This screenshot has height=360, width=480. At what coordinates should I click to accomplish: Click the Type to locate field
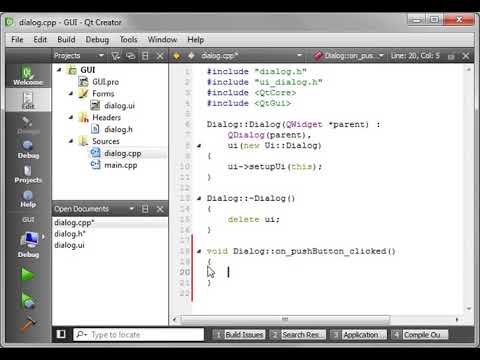pos(138,334)
